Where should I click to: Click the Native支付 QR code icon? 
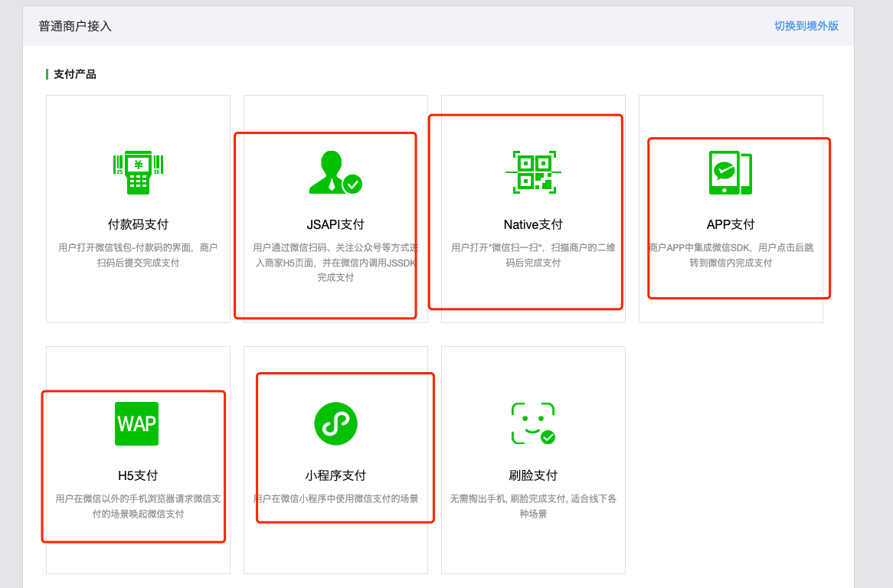(533, 171)
